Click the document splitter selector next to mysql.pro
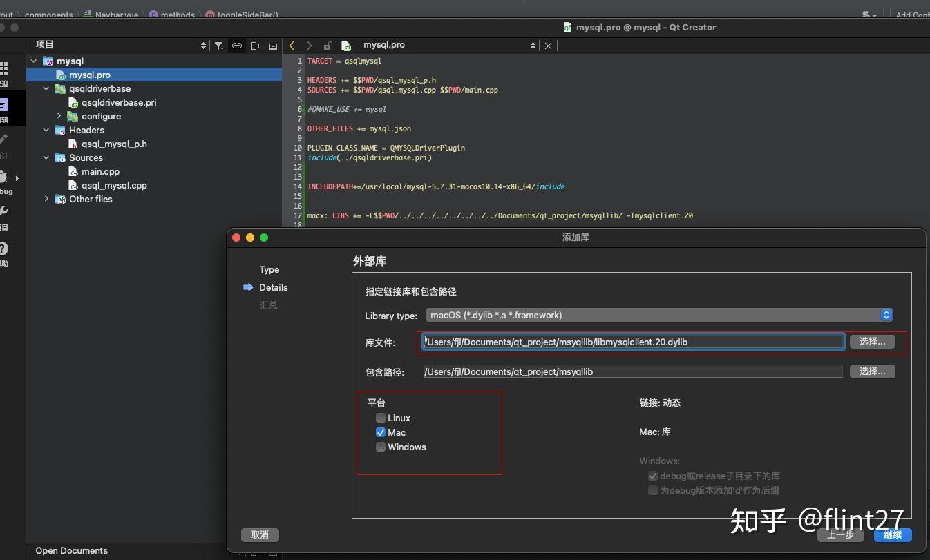The width and height of the screenshot is (930, 560). click(532, 45)
